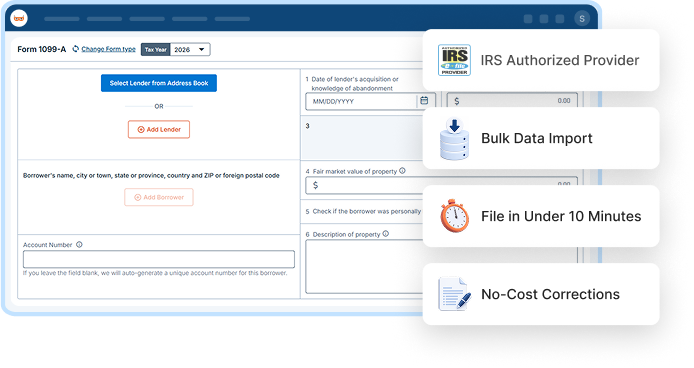This screenshot has width=694, height=368.
Task: Click the box 2 dollar amount field
Action: (512, 101)
